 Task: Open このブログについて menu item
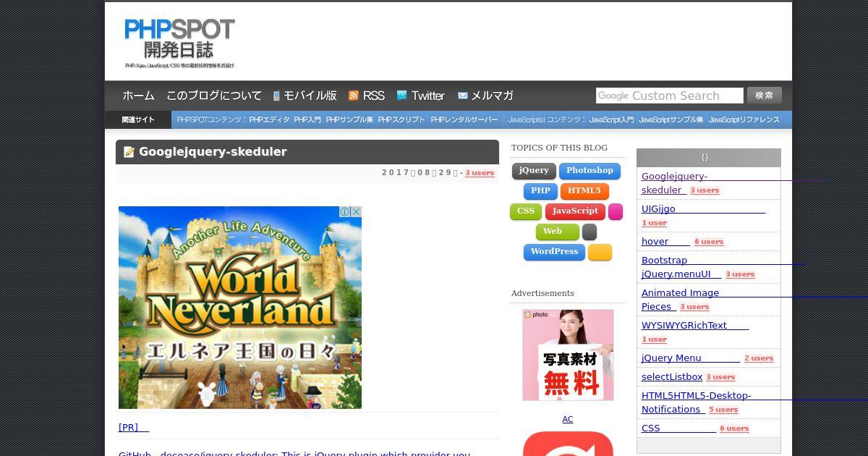pos(214,96)
